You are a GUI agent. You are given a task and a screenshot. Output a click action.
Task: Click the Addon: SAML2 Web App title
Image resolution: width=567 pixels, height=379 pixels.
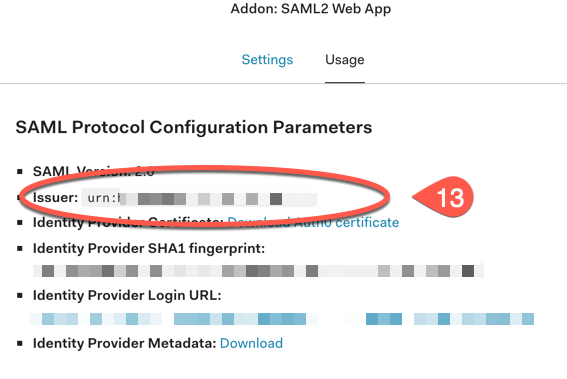[x=311, y=9]
